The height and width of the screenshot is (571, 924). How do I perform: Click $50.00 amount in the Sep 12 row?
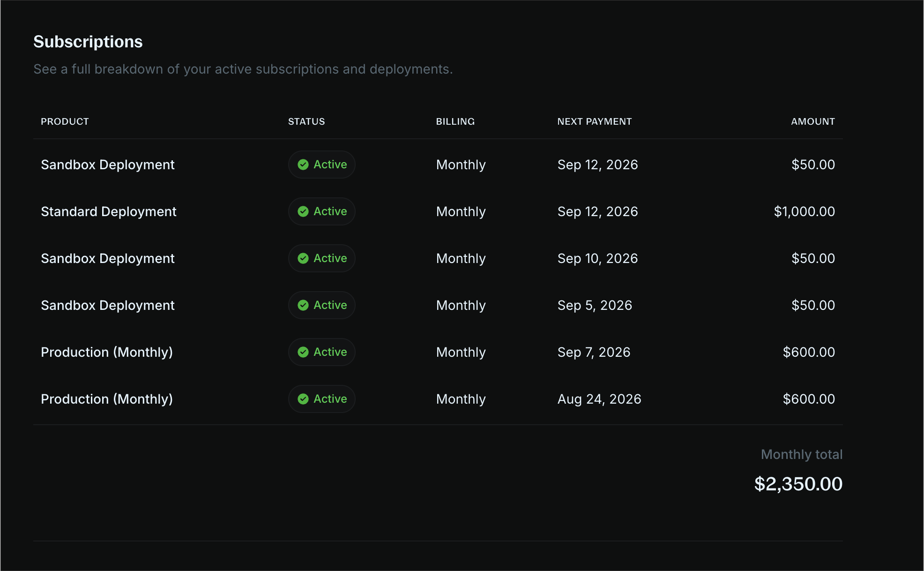click(x=813, y=165)
